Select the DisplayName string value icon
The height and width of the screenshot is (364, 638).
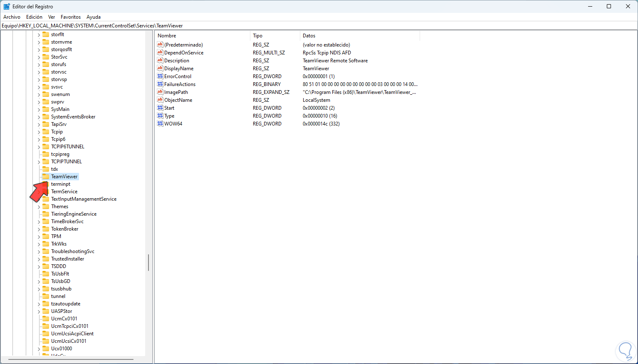160,68
